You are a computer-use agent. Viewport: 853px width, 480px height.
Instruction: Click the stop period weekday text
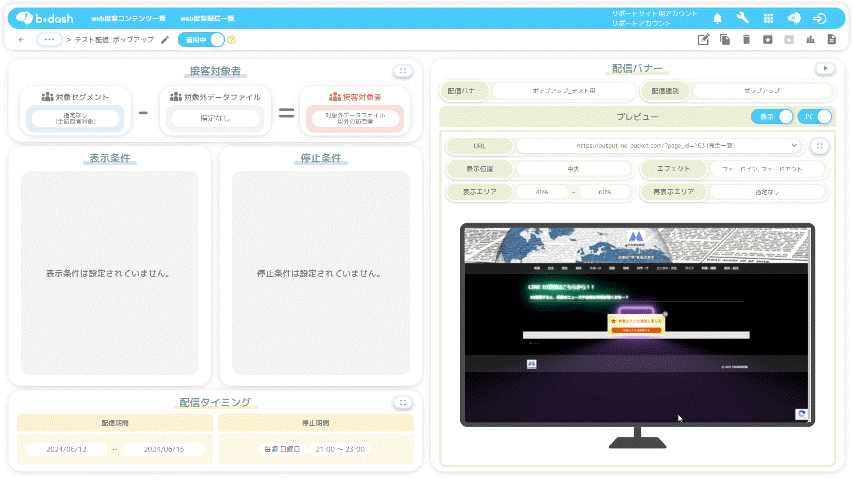[x=282, y=450]
